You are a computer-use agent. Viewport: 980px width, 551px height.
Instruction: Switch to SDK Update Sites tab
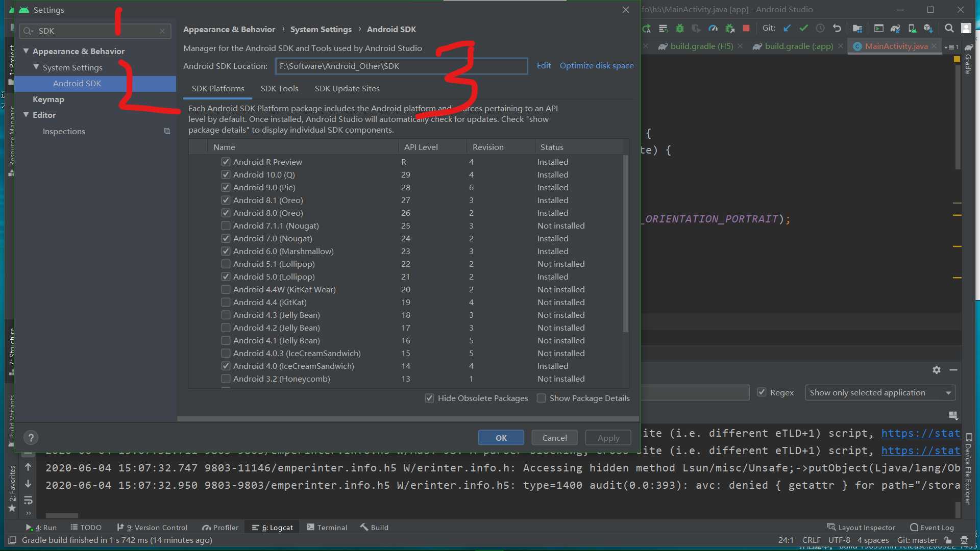347,88
